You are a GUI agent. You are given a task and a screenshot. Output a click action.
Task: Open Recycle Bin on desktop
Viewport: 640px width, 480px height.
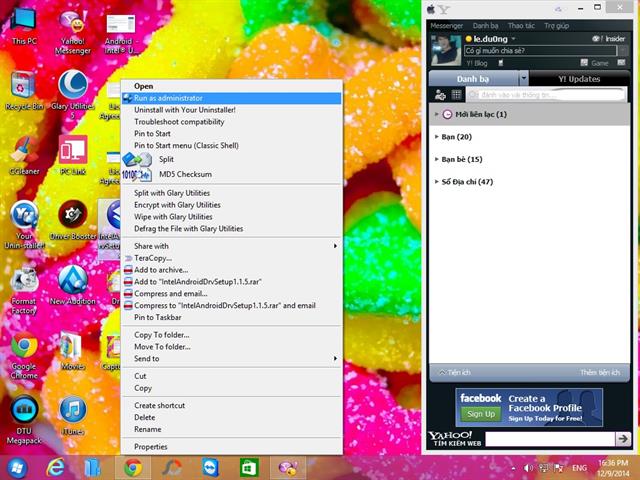coord(24,91)
